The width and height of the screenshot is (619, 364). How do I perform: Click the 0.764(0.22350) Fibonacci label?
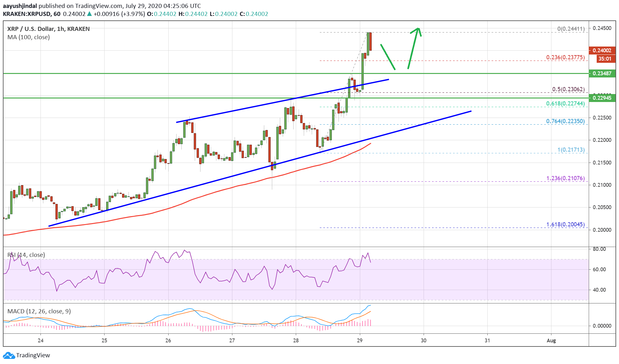[565, 121]
